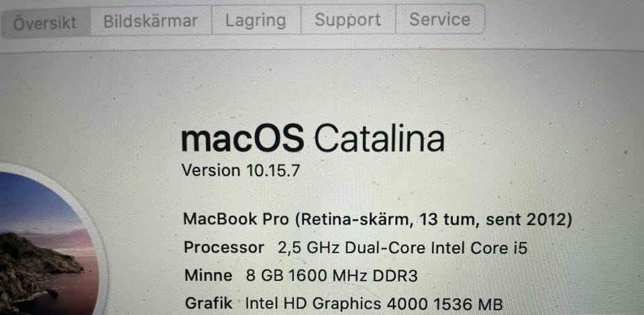Go to the Service tab
The height and width of the screenshot is (315, 644).
coord(440,19)
